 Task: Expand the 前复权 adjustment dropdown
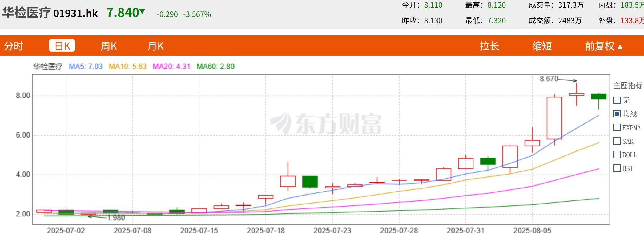[604, 46]
